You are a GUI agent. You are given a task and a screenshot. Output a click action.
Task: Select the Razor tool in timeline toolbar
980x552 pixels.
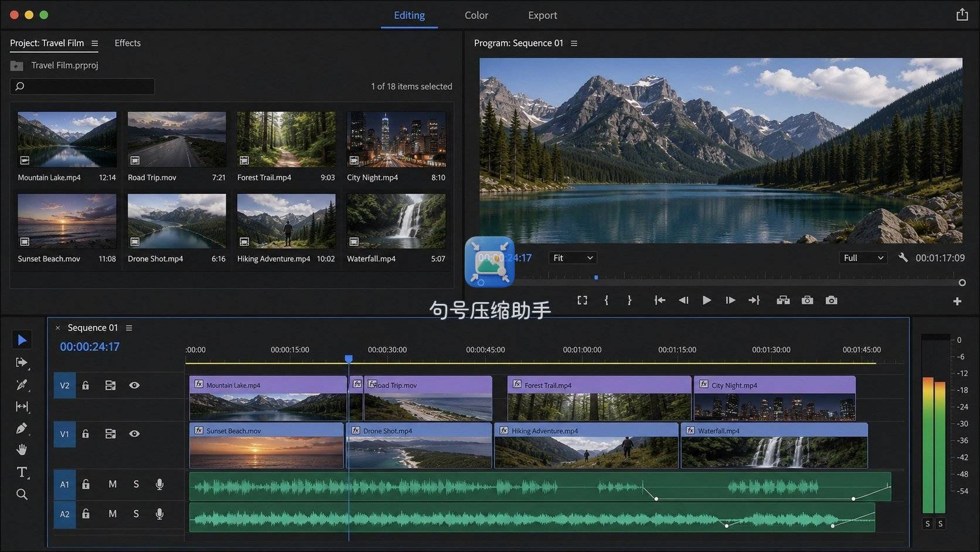coord(22,385)
